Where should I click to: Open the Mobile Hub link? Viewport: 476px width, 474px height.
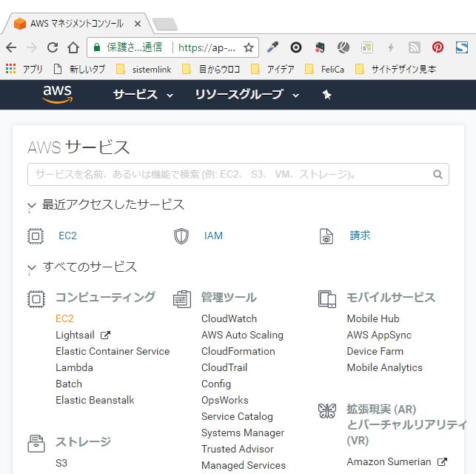point(373,318)
